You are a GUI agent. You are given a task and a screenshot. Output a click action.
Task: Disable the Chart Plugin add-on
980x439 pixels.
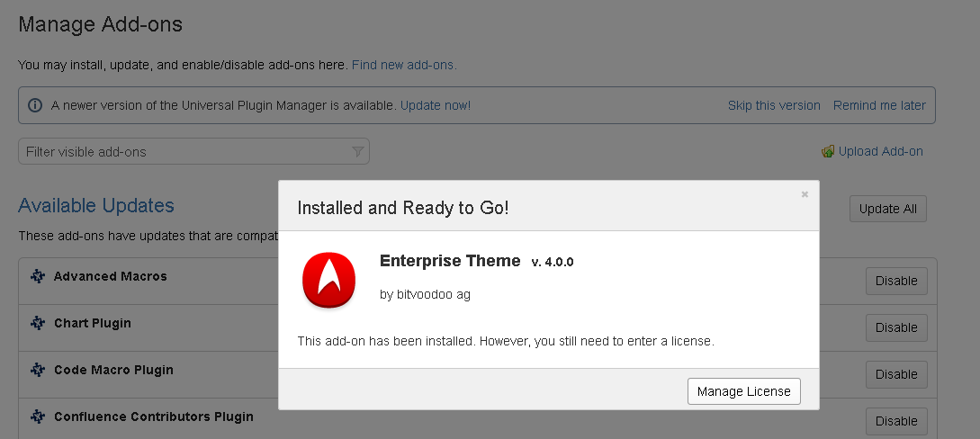(896, 327)
